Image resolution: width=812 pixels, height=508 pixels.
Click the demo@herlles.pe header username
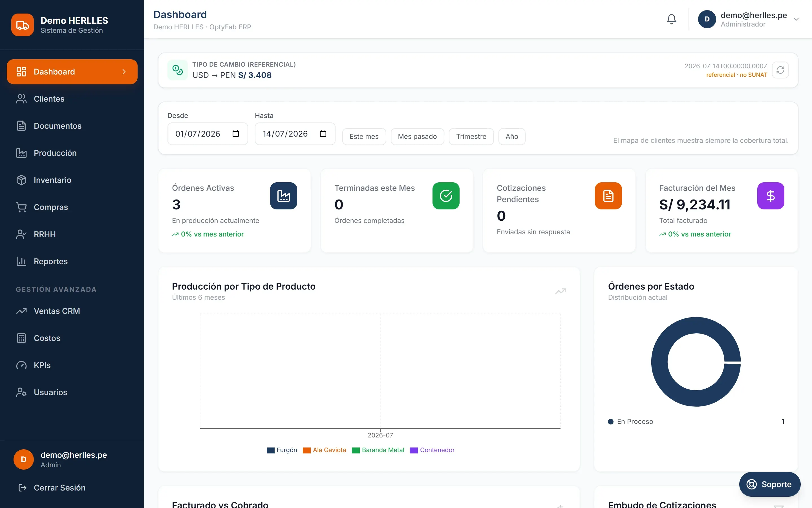(x=754, y=16)
